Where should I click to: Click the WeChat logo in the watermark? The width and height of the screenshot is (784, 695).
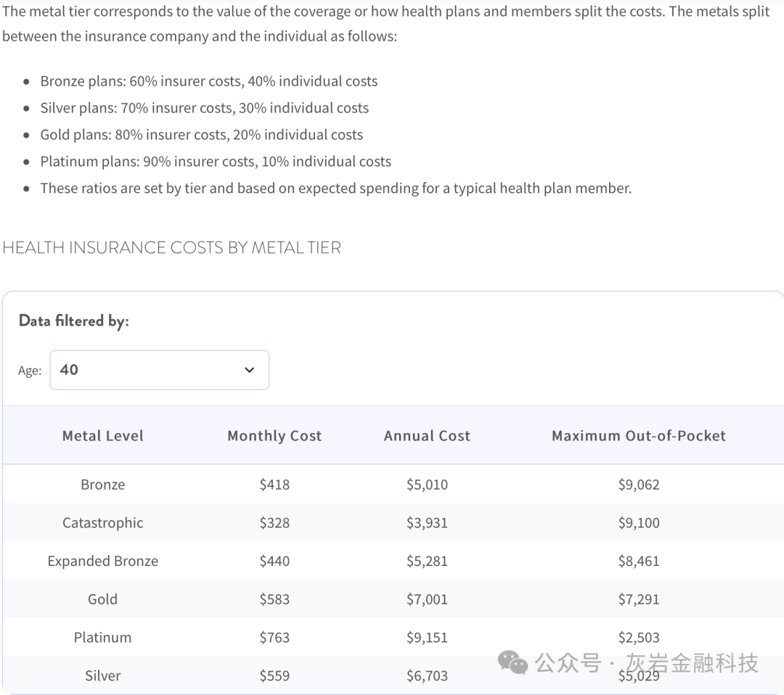pos(514,662)
